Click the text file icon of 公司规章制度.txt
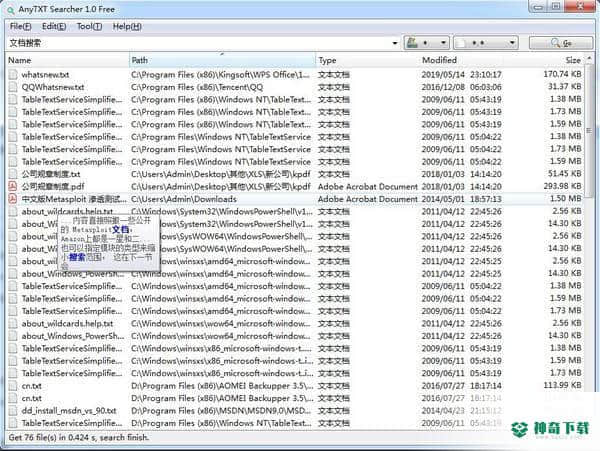Screen dimensions: 600x451 [13, 174]
